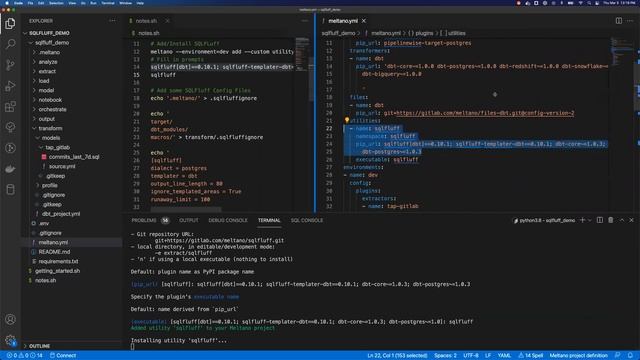
Task: Split the terminal panel
Action: click(x=600, y=220)
